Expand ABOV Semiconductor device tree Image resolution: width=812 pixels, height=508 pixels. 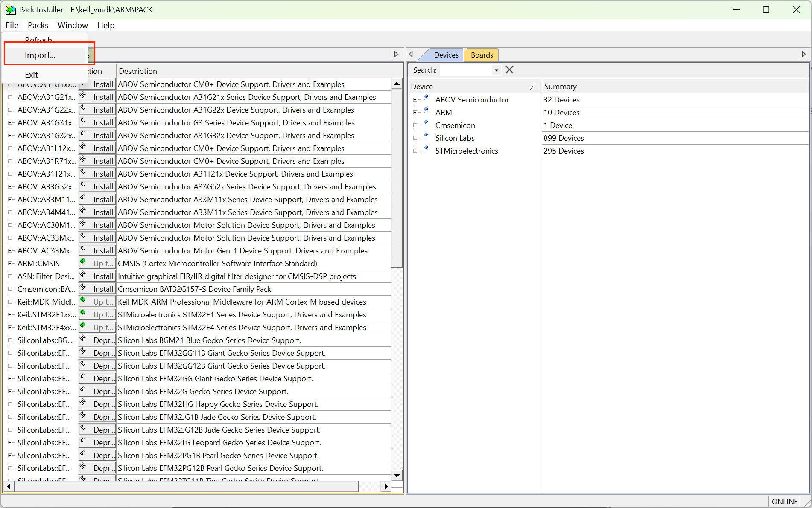[x=415, y=100]
